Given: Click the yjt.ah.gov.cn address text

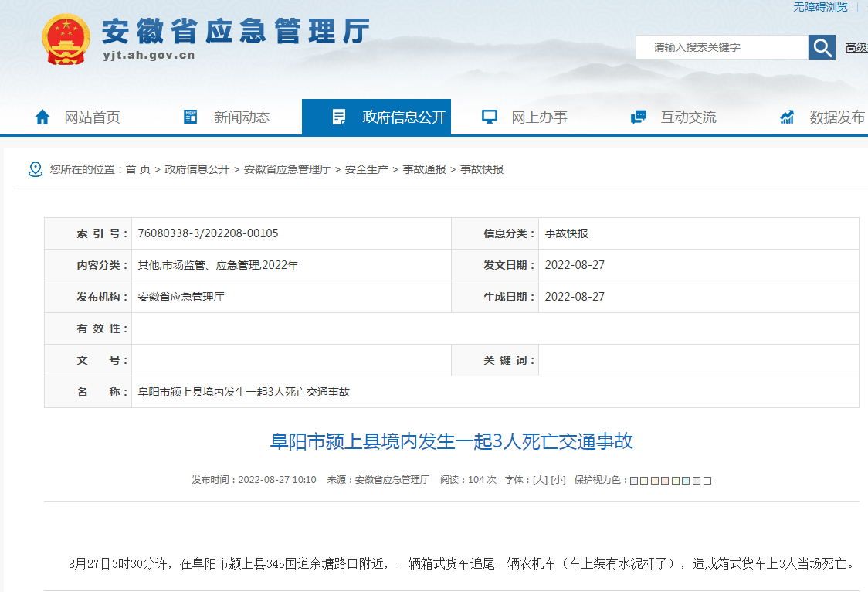Looking at the screenshot, I should (149, 55).
